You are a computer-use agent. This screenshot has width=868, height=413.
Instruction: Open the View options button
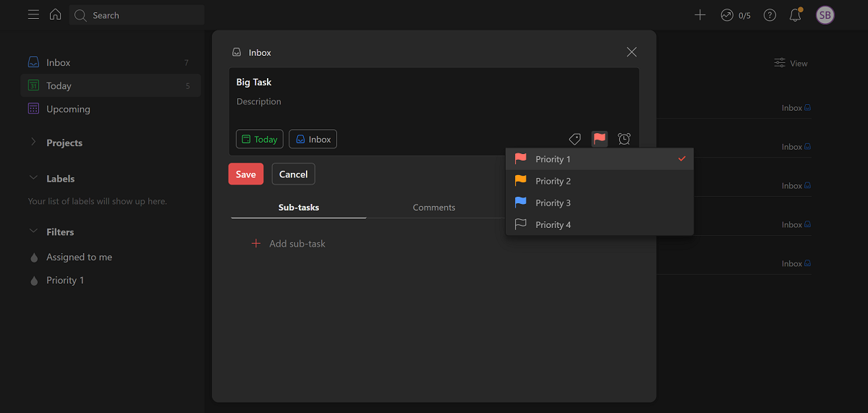[791, 64]
